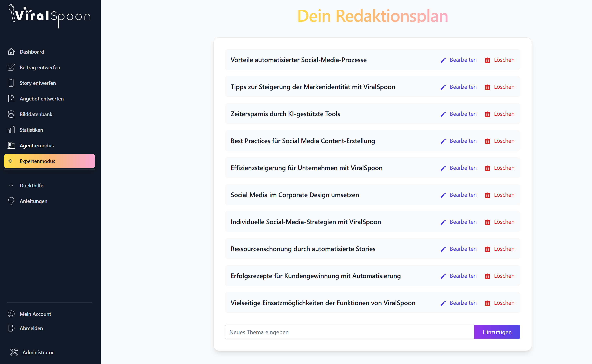Click pencil icon for Effizienzsteigerung für Unternehmen row
The height and width of the screenshot is (364, 592).
pyautogui.click(x=443, y=168)
